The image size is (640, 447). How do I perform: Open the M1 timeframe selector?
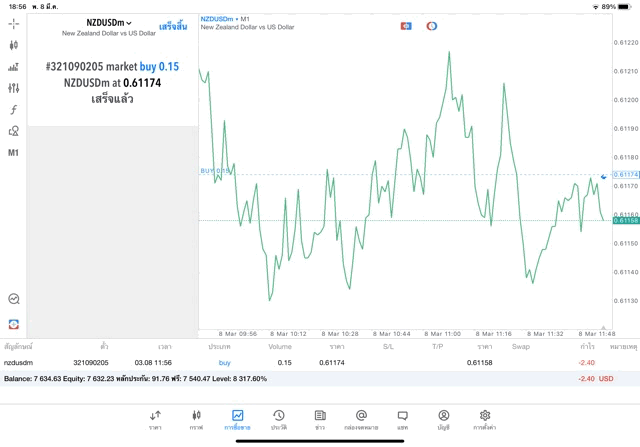pyautogui.click(x=14, y=153)
